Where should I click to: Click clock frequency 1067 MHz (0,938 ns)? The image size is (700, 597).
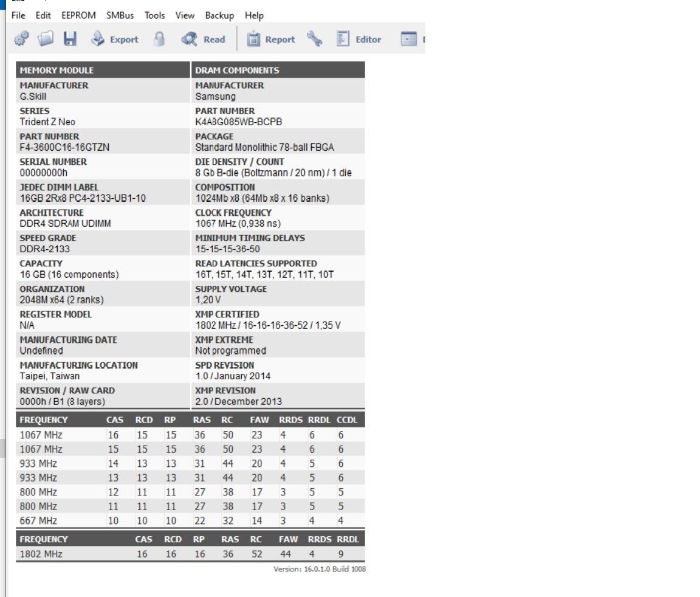[238, 224]
